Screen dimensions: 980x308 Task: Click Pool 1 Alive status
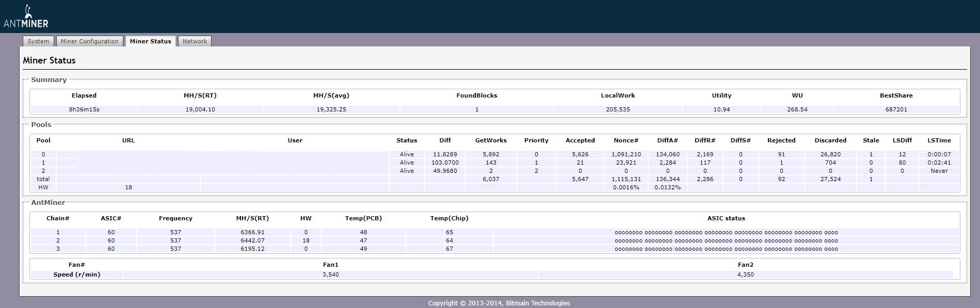click(x=407, y=163)
